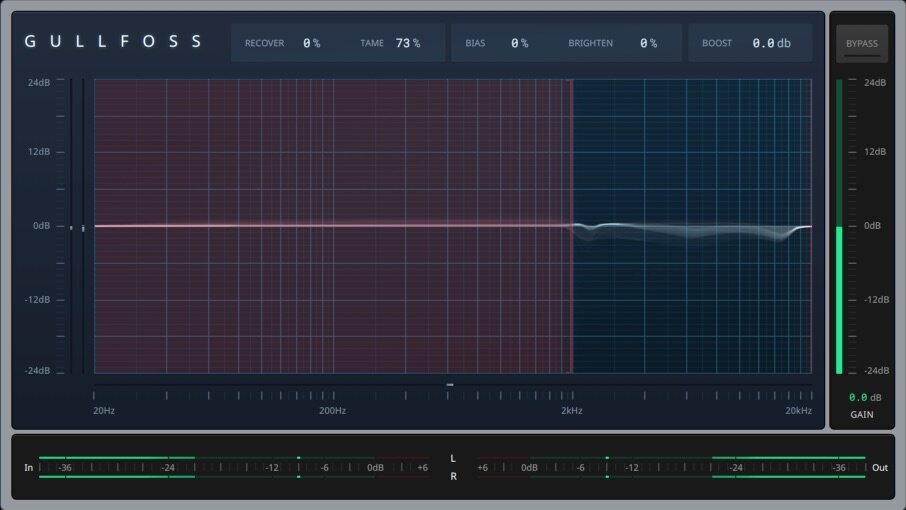The width and height of the screenshot is (906, 510).
Task: Click the info 'i' icon beside 0dB
Action: (x=83, y=229)
